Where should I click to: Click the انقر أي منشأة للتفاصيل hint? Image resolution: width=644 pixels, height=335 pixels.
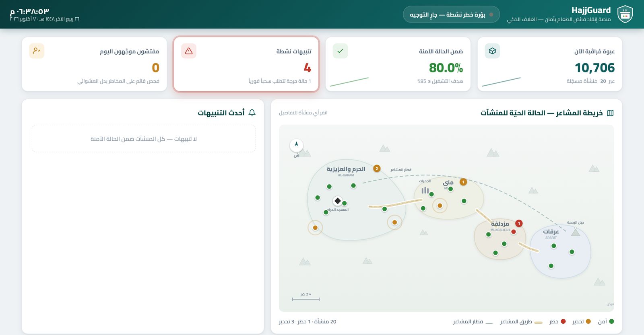pyautogui.click(x=303, y=113)
